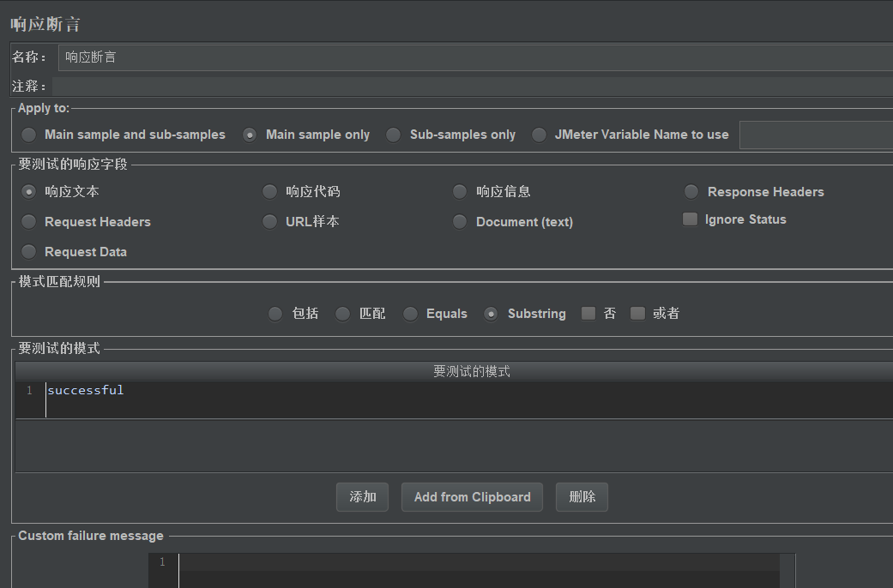Select Document (text) radio button
Screen dimensions: 893x588
click(x=460, y=221)
